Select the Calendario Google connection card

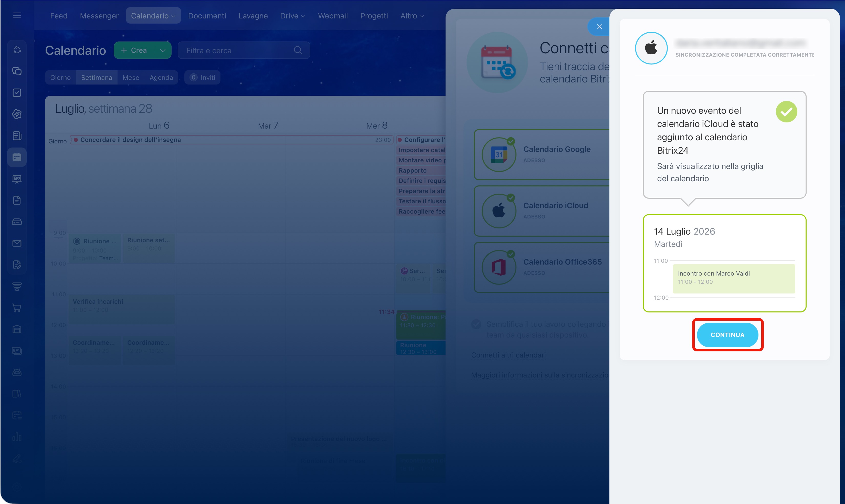pyautogui.click(x=542, y=155)
